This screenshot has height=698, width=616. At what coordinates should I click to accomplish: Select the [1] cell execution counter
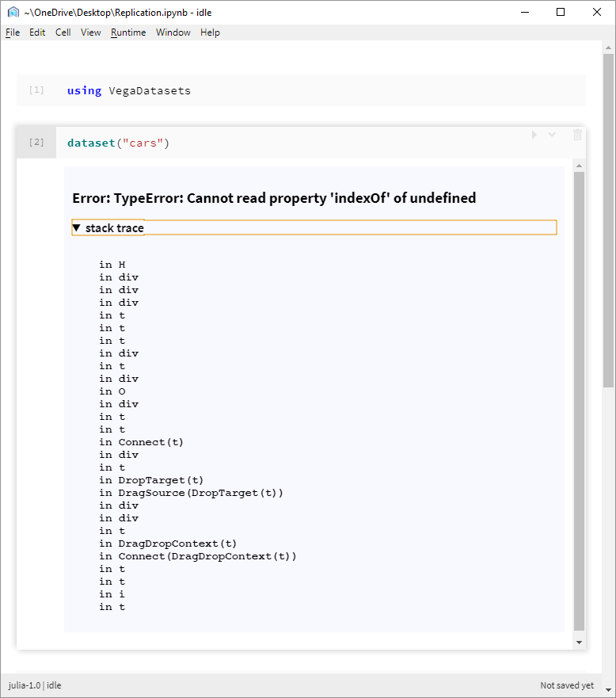pos(36,90)
